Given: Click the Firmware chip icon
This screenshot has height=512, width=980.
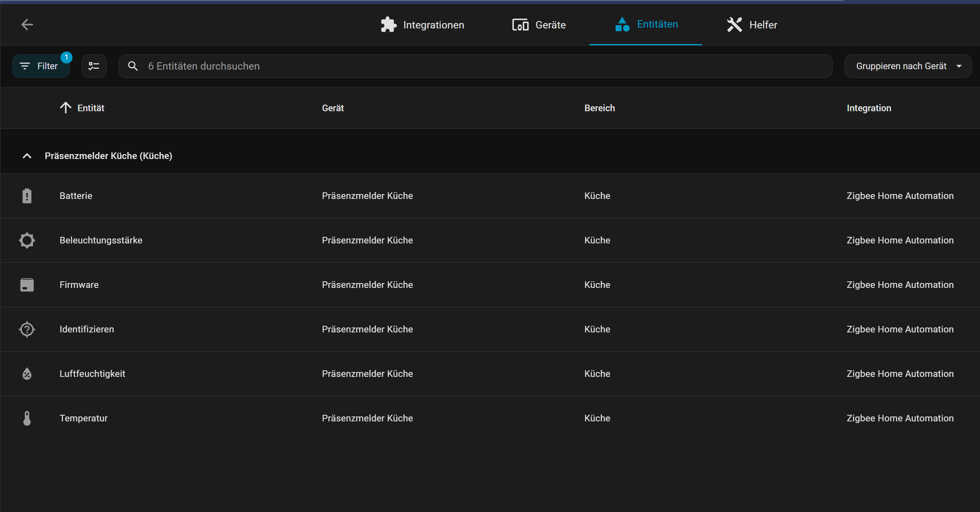Looking at the screenshot, I should coord(27,285).
